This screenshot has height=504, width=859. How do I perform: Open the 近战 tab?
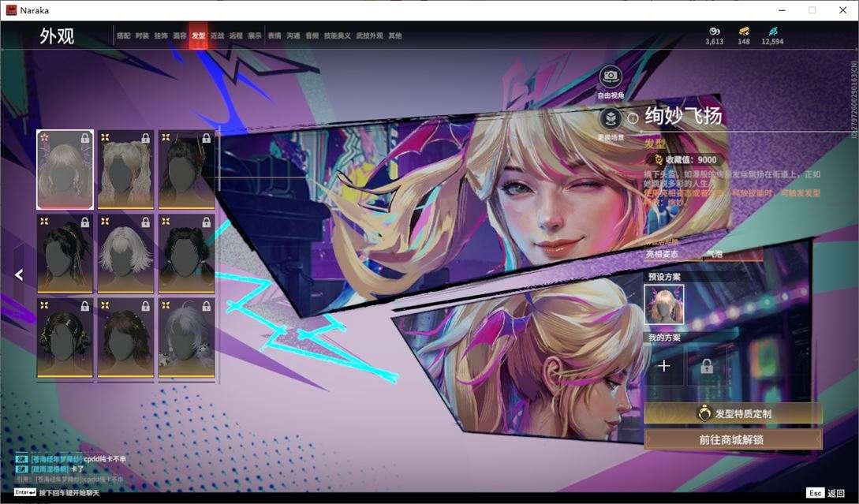tap(218, 35)
